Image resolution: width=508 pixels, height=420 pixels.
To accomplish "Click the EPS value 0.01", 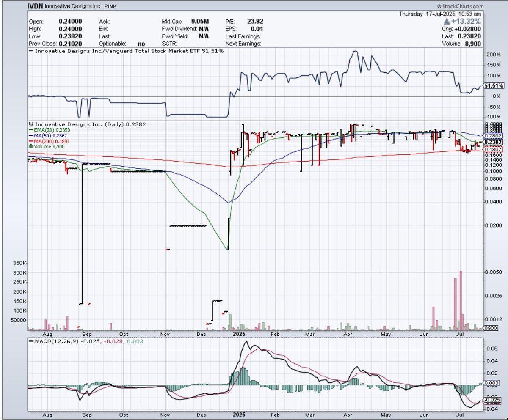I will (256, 29).
